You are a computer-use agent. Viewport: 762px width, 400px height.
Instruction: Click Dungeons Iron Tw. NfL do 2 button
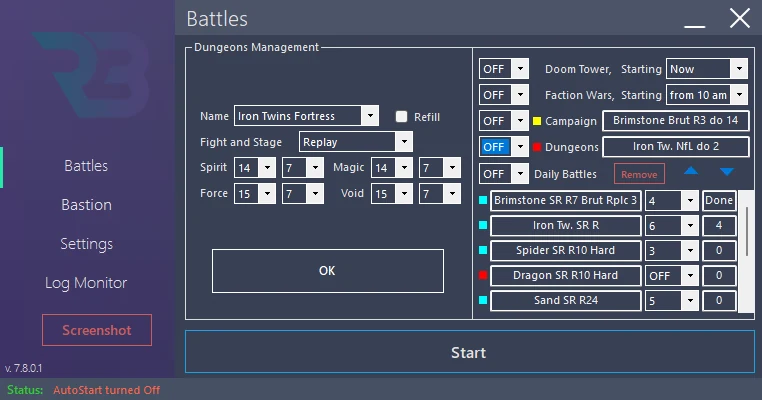(675, 146)
